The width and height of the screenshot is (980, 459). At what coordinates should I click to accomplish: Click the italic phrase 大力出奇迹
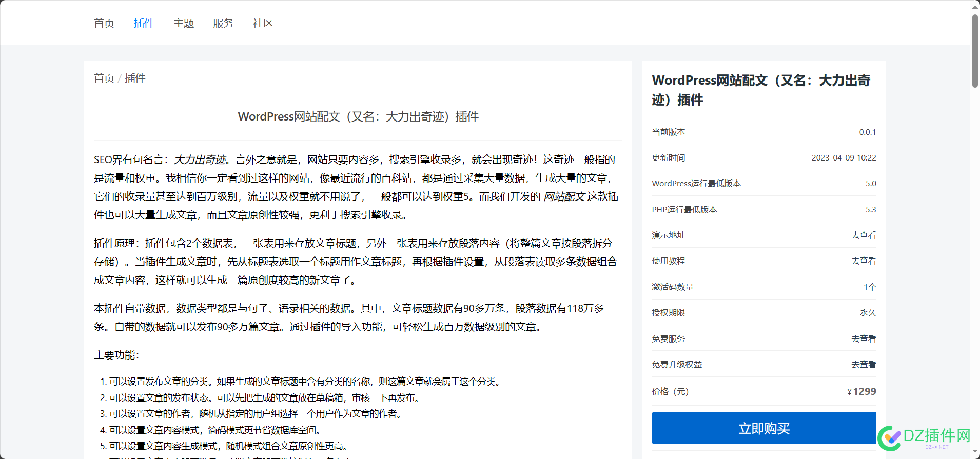click(200, 159)
